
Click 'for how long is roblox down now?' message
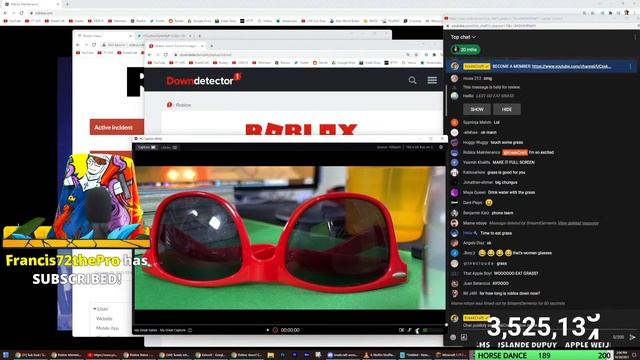click(509, 293)
